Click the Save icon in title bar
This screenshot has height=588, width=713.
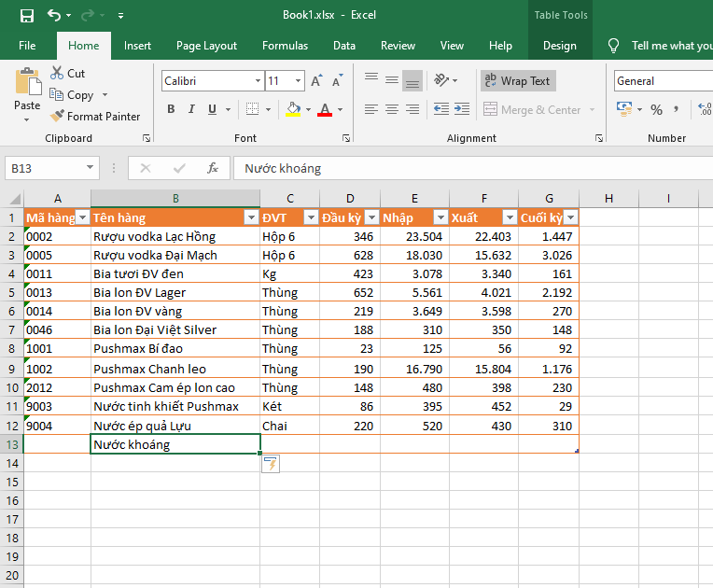26,16
